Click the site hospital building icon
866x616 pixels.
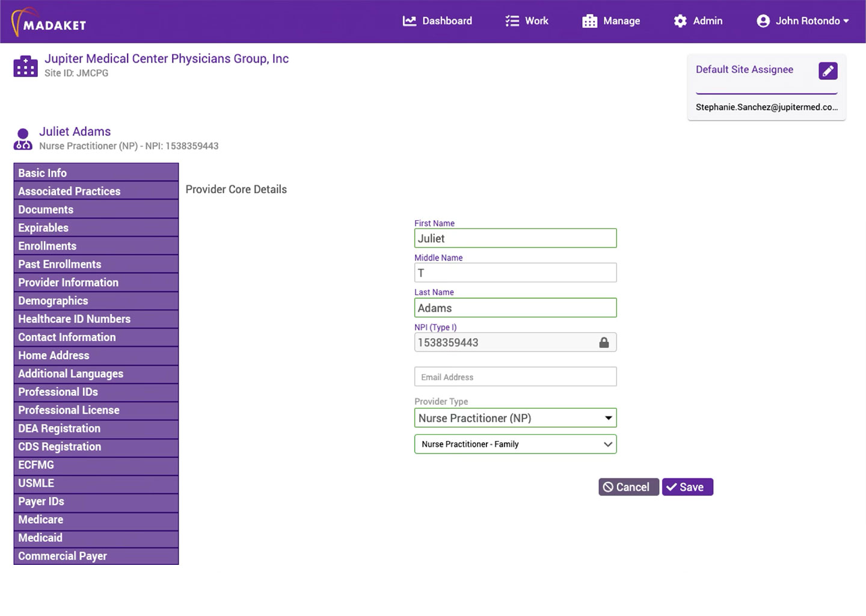click(25, 66)
